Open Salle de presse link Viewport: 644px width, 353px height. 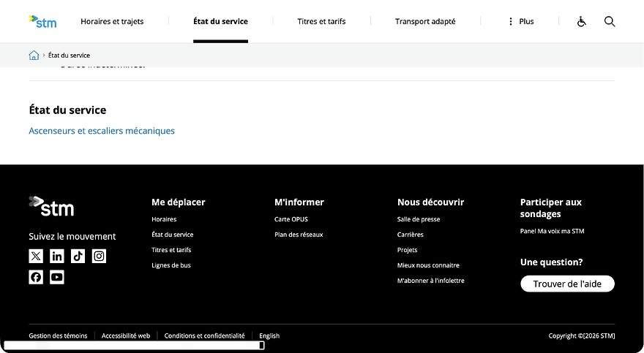tap(419, 219)
